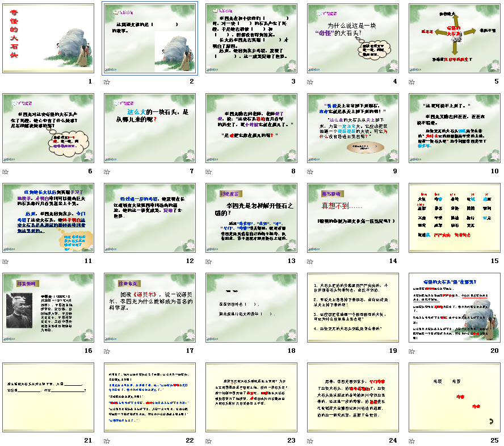This screenshot has width=504, height=446.
Task: Click the animation star icon under slide 2
Action: coord(106,82)
